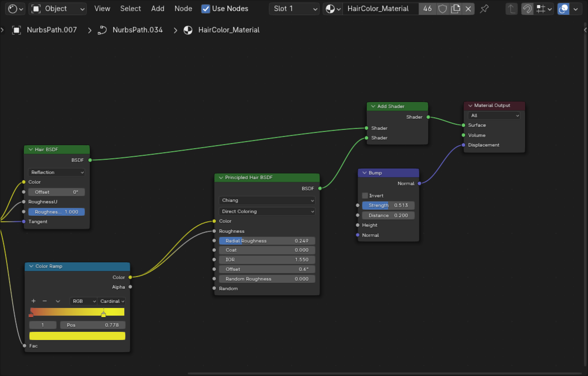Click the Color Ramp Alpha output socket
Screen dimensions: 588x376
click(130, 287)
